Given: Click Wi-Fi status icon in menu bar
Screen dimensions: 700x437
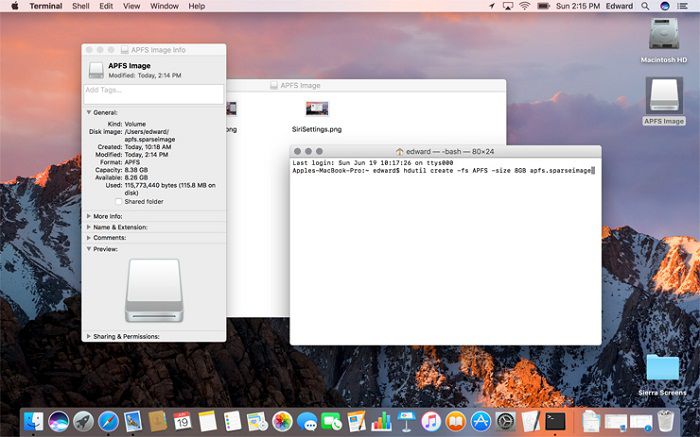Looking at the screenshot, I should tap(525, 6).
